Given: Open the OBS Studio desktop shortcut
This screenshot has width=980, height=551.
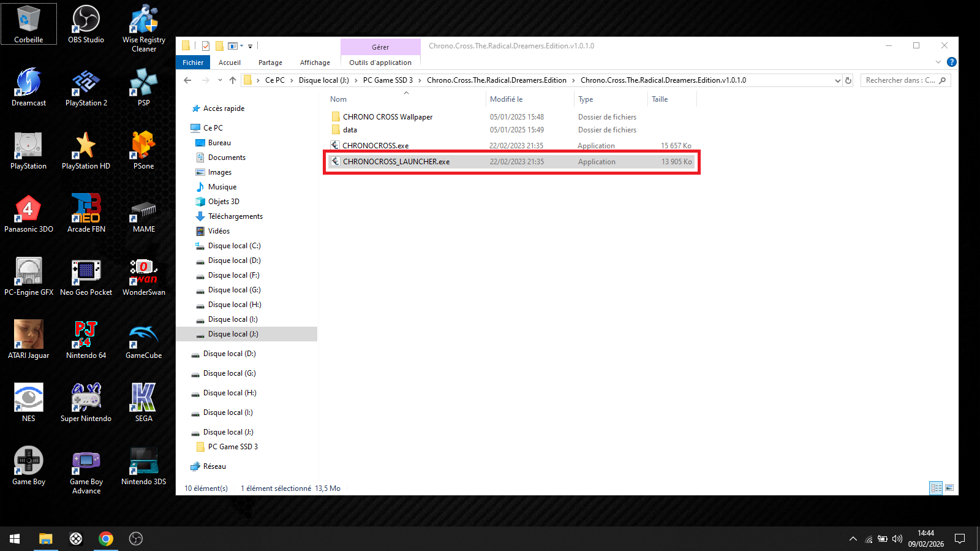Looking at the screenshot, I should (86, 25).
